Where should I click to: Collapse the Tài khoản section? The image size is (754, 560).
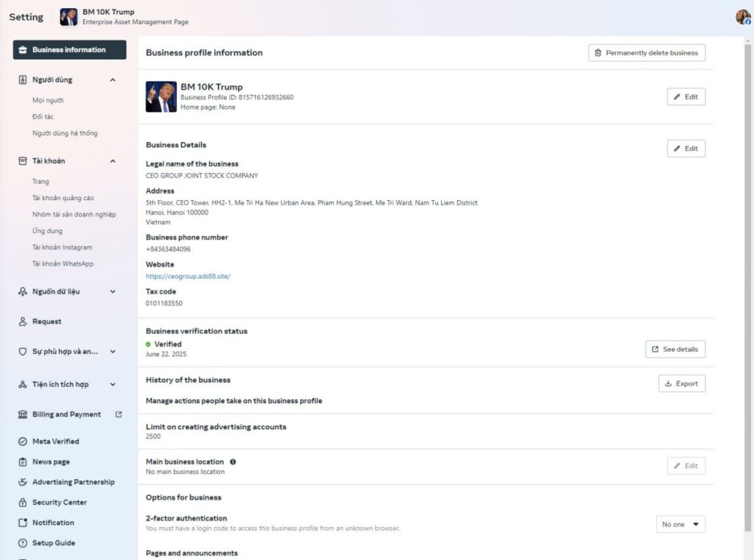[113, 161]
